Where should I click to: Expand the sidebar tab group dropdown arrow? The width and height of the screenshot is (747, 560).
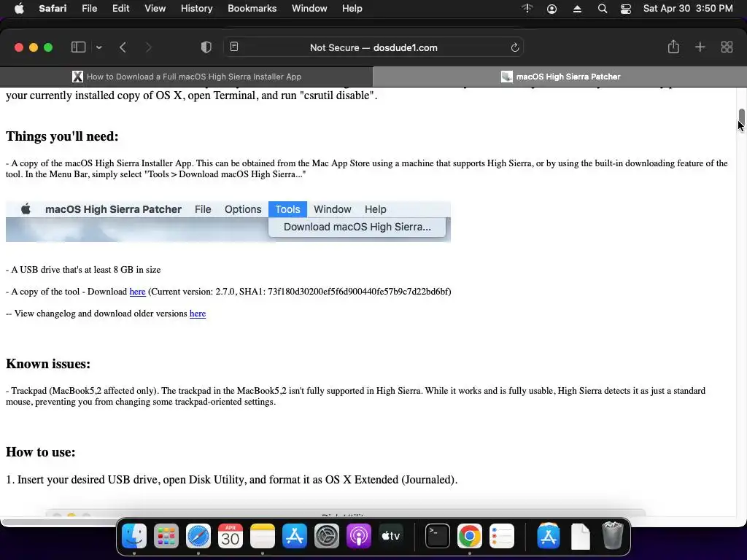pos(98,47)
